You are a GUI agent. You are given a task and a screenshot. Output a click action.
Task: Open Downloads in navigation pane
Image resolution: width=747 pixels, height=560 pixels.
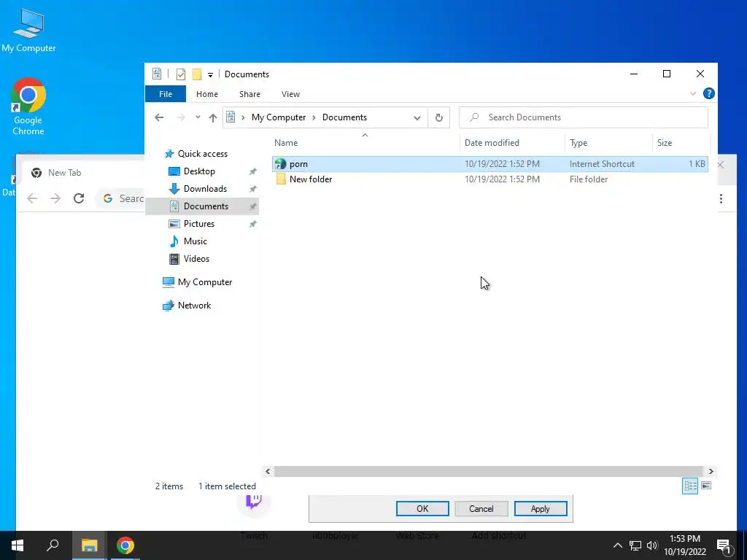tap(205, 189)
